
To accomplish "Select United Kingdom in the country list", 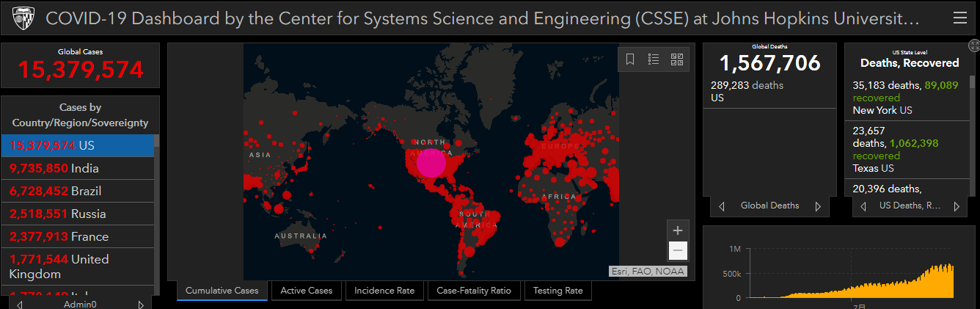I will pyautogui.click(x=78, y=266).
